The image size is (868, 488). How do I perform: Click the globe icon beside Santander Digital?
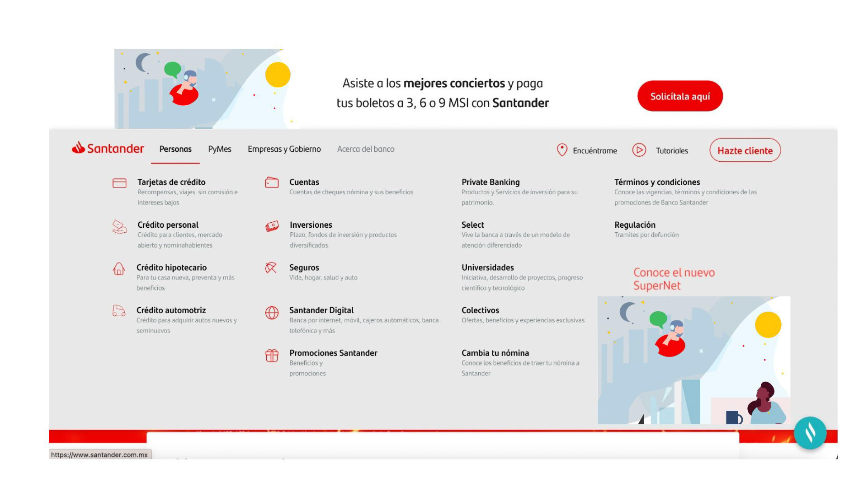pos(272,313)
